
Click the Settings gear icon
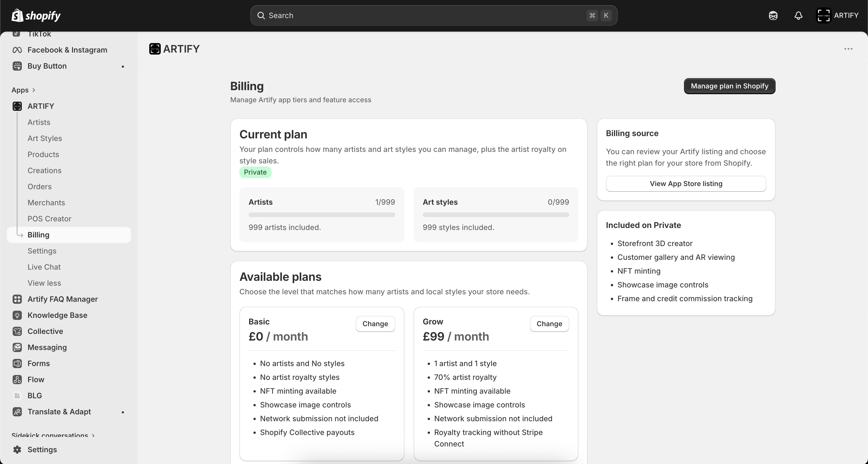(x=17, y=450)
